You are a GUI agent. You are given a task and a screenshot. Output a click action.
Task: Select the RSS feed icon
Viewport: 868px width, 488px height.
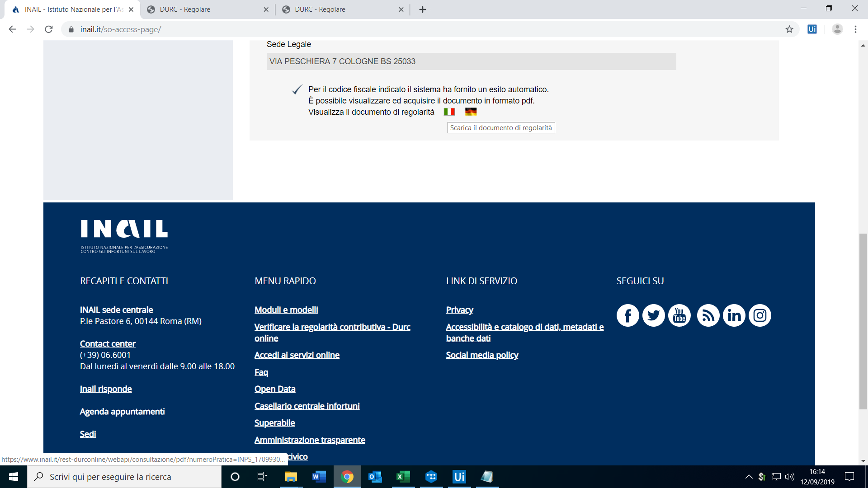coord(708,315)
